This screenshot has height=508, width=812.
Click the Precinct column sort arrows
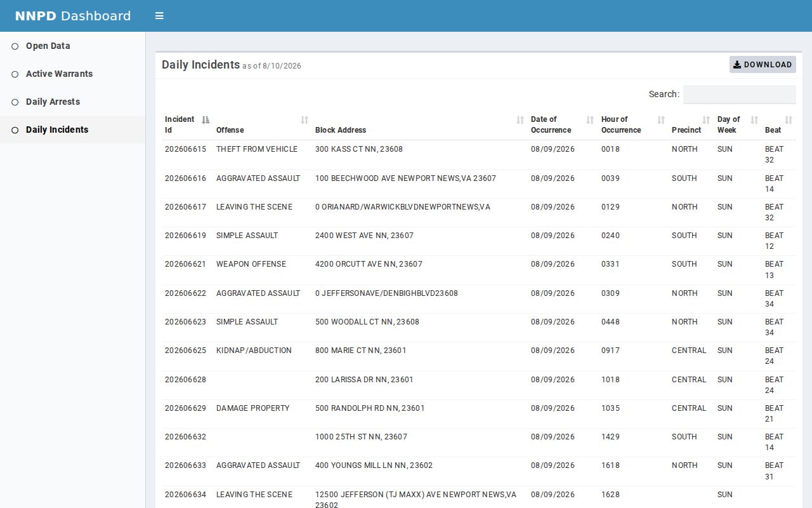point(706,119)
